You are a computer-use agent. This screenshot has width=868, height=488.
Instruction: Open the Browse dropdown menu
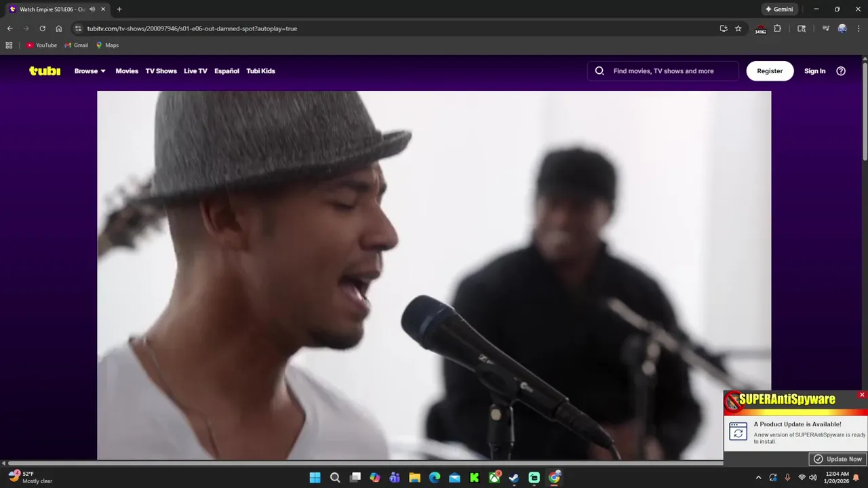(x=90, y=71)
